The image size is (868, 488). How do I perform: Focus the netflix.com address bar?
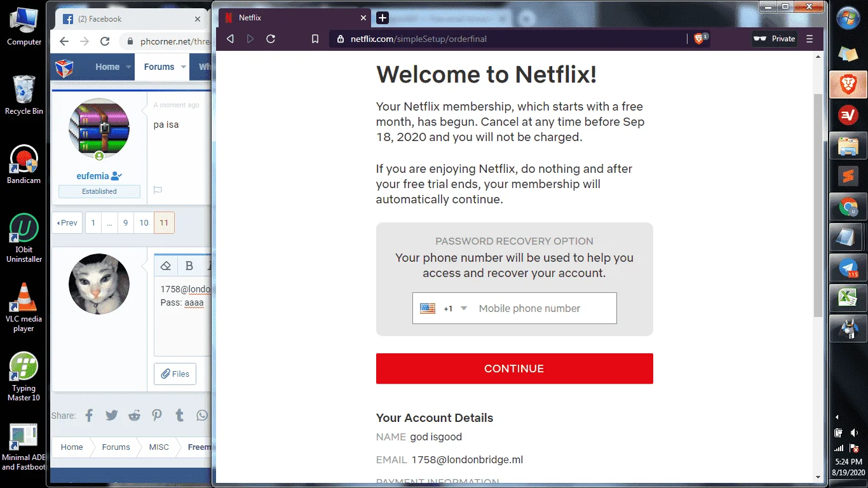[x=508, y=39]
